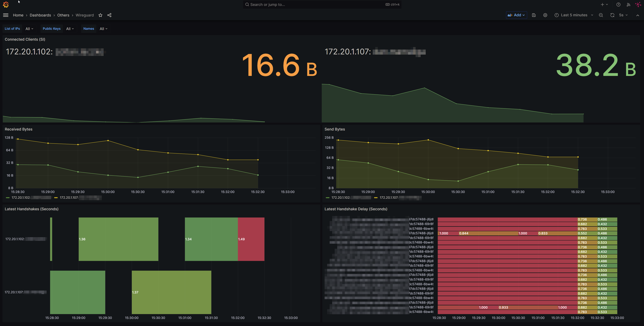Click the ctrl+k shortcut hint
Viewport: 644px width, 326px height.
(x=393, y=5)
